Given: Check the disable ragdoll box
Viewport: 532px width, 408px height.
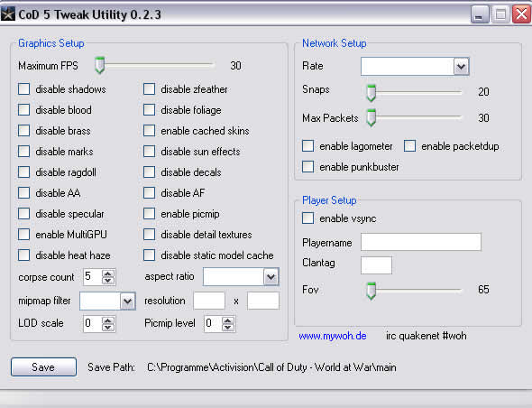Looking at the screenshot, I should (x=23, y=172).
